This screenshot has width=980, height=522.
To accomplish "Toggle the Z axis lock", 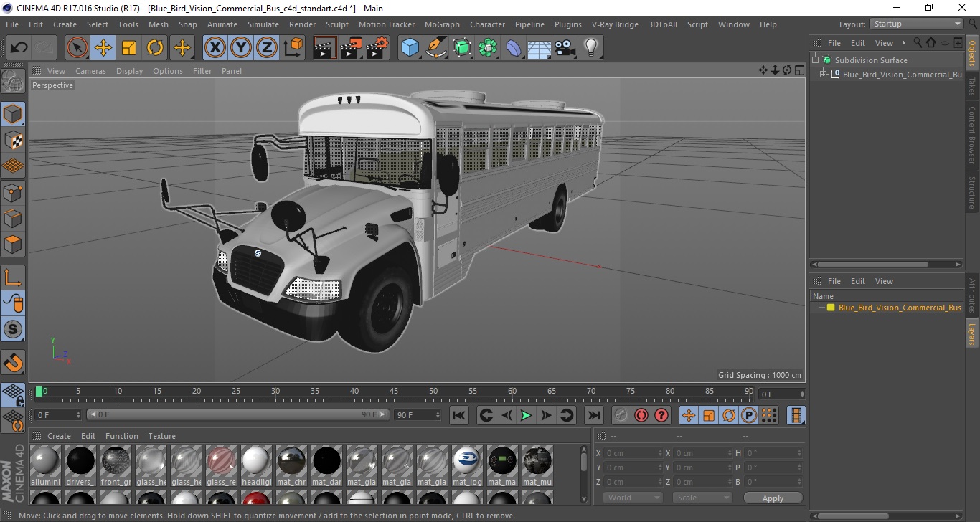I will 267,48.
